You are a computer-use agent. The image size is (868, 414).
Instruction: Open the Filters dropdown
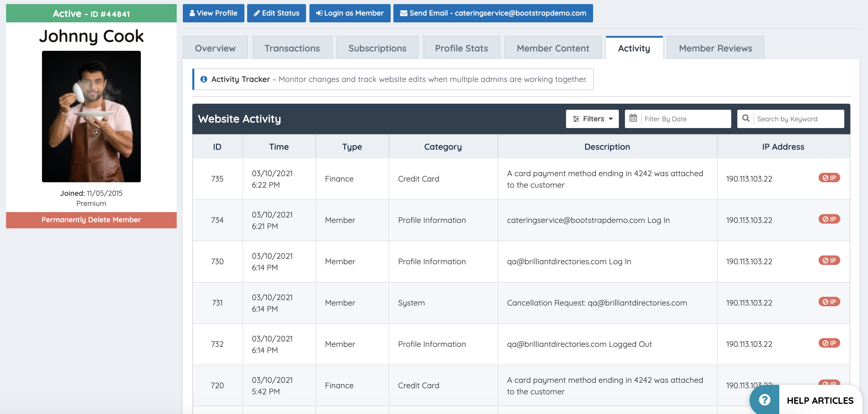[x=592, y=119]
